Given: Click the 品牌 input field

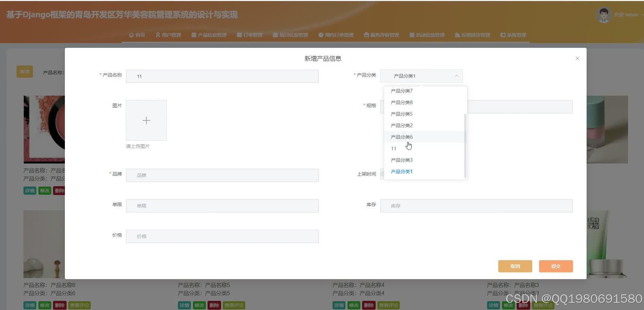Looking at the screenshot, I should [222, 175].
